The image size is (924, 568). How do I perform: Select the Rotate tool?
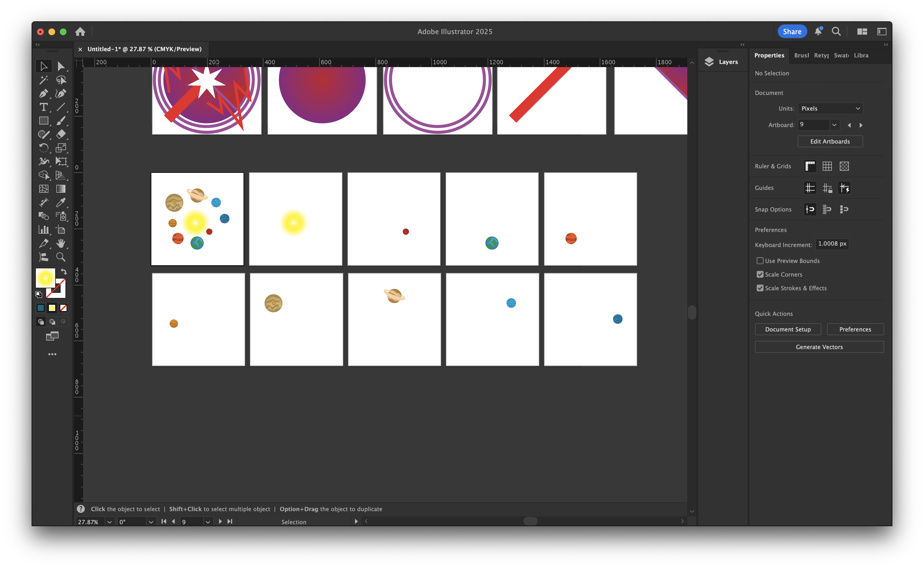click(x=44, y=148)
